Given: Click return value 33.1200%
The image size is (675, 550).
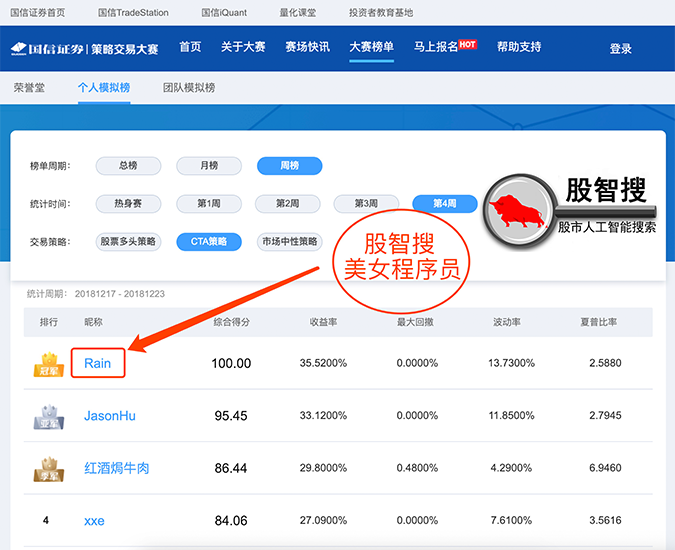Looking at the screenshot, I should pos(323,416).
